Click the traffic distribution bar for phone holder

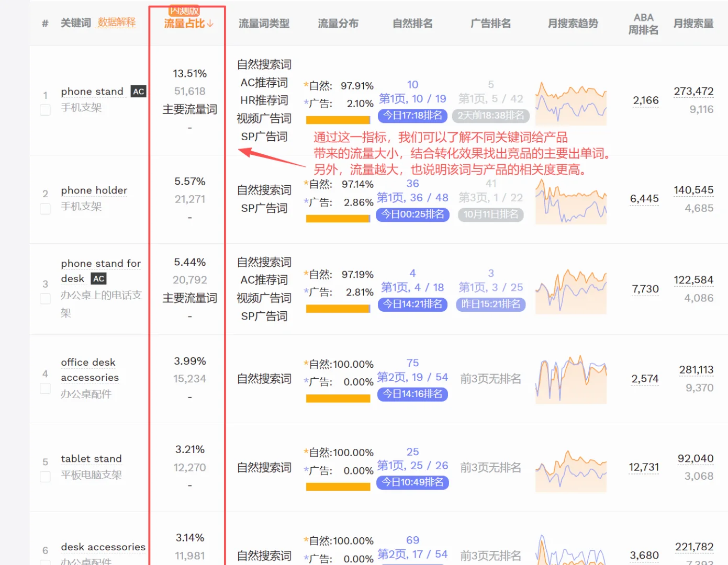(x=338, y=219)
